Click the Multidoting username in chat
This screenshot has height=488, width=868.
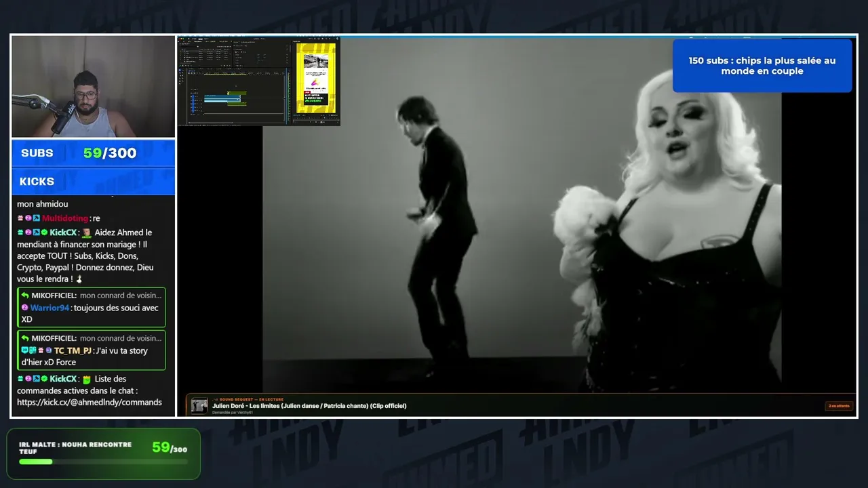click(65, 218)
